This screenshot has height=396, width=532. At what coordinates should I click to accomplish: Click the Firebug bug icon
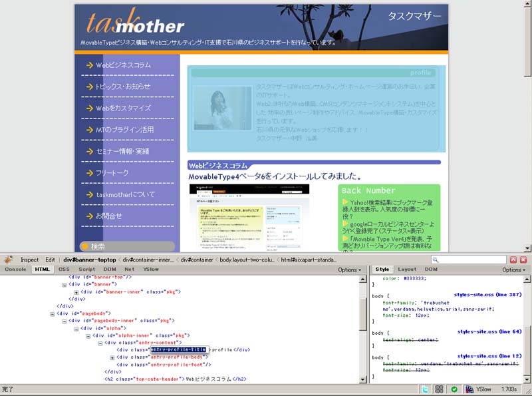pos(8,260)
